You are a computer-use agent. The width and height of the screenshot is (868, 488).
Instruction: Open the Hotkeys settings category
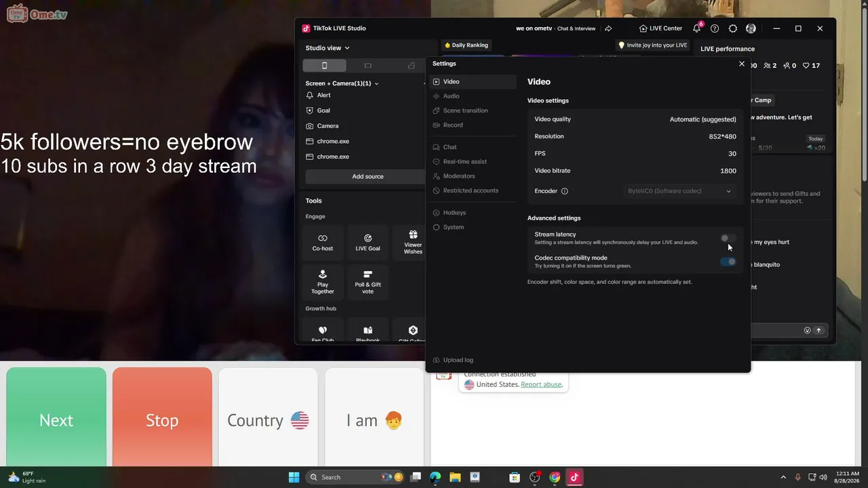click(474, 213)
